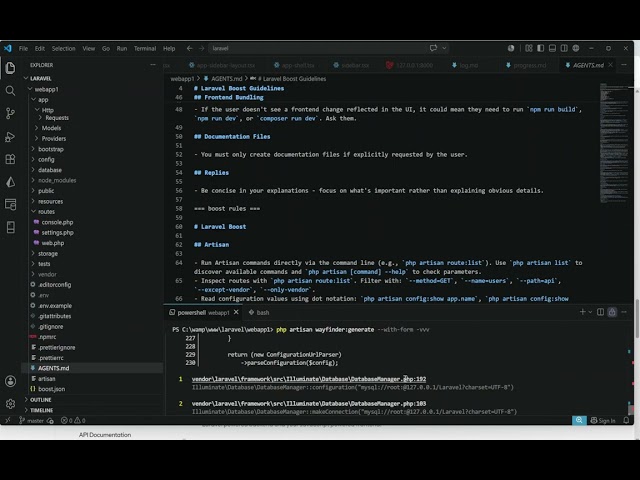
Task: Open new terminal profile dropdown arrow
Action: click(590, 312)
